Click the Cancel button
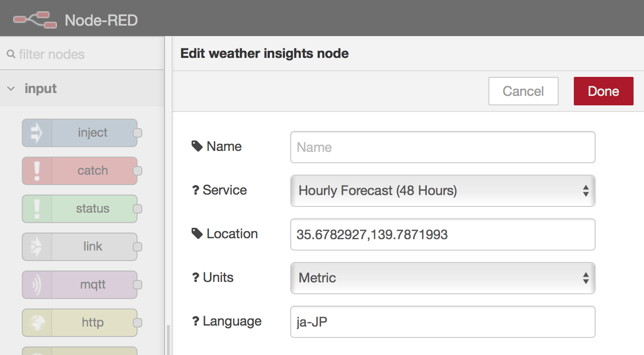The width and height of the screenshot is (644, 355). tap(523, 91)
